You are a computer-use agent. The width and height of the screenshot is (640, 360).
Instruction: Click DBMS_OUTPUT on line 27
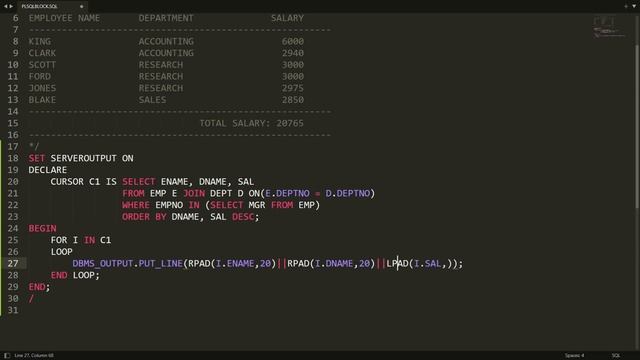[x=103, y=264]
